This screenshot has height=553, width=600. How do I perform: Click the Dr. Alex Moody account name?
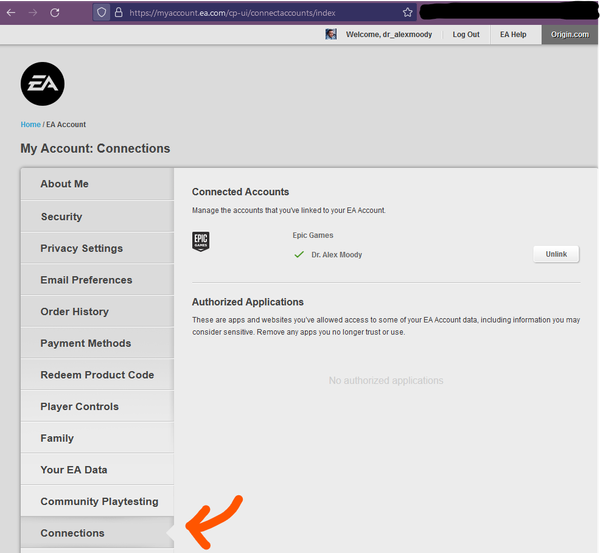click(x=336, y=255)
